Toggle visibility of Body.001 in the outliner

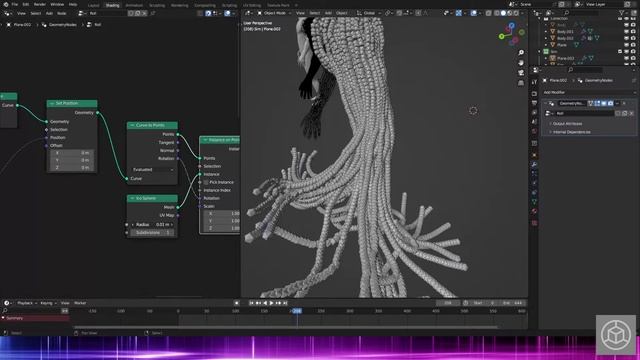[x=627, y=31]
